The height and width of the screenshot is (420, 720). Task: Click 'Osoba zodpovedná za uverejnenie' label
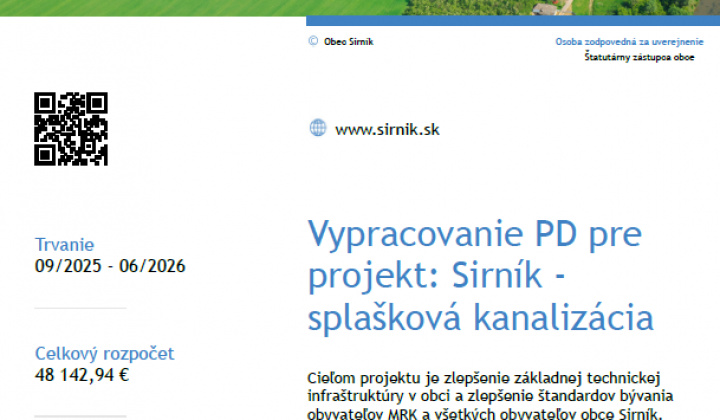[629, 42]
